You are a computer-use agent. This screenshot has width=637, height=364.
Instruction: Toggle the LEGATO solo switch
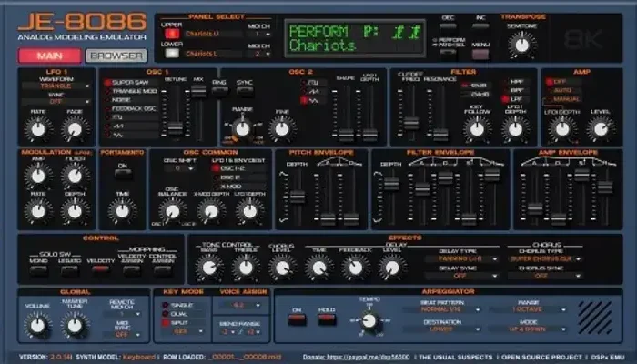point(69,270)
